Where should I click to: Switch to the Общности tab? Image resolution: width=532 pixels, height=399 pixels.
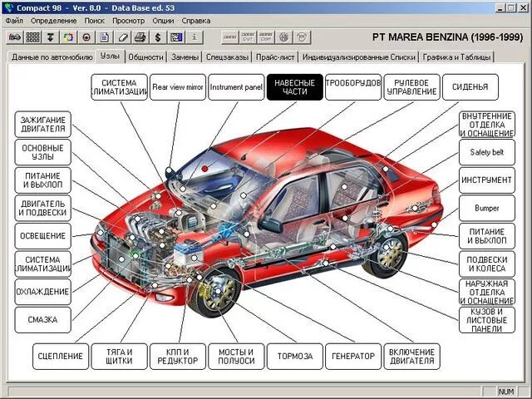(146, 57)
